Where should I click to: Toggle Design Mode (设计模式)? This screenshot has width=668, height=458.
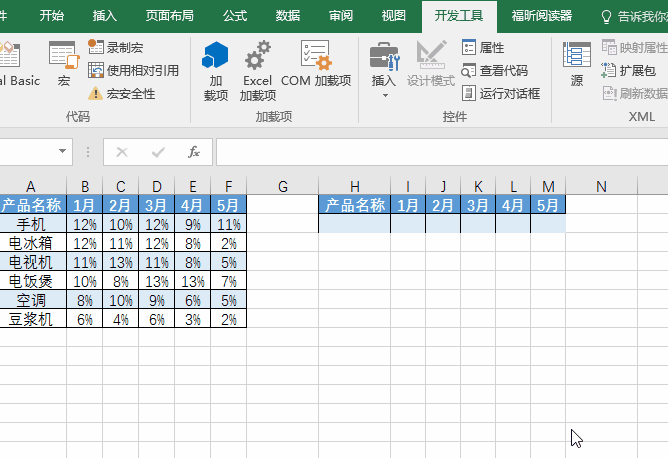click(x=431, y=63)
